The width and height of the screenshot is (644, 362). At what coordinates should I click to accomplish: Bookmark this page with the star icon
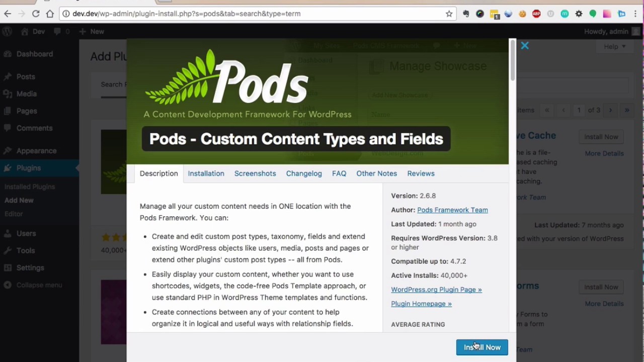[449, 14]
